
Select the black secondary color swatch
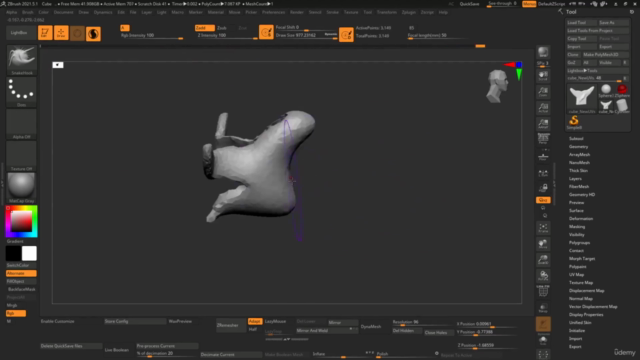tap(13, 253)
